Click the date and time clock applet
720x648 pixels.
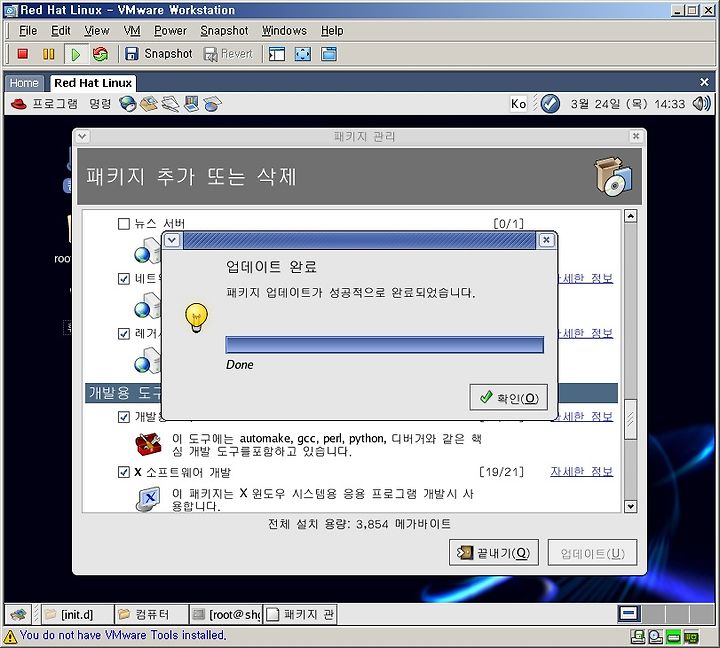coord(627,104)
